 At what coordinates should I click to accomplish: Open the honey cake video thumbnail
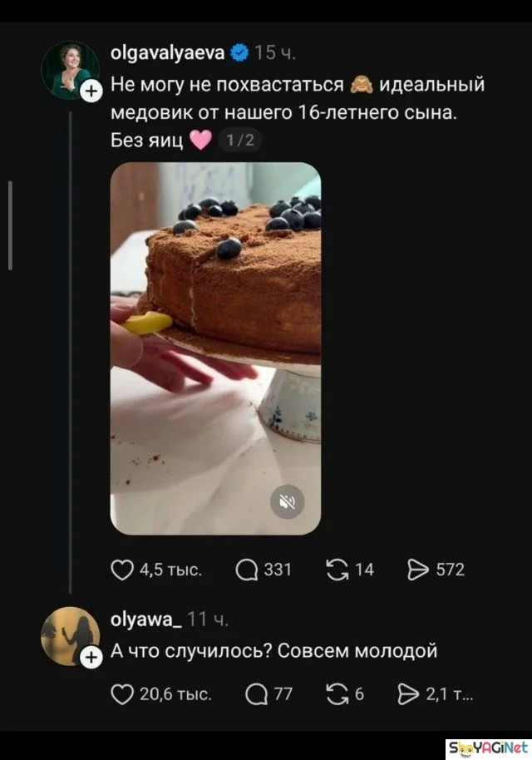click(215, 348)
